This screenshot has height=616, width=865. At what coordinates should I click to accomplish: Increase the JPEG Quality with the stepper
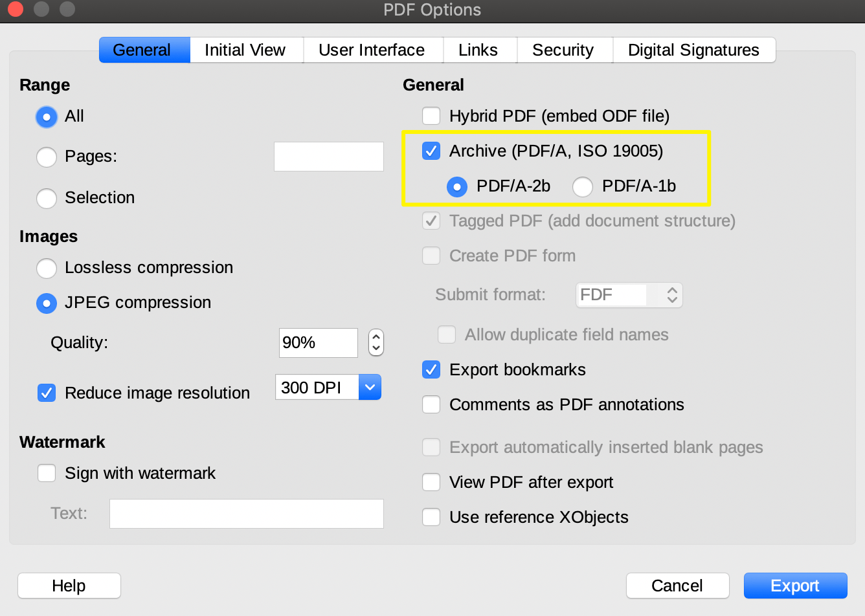click(x=376, y=338)
